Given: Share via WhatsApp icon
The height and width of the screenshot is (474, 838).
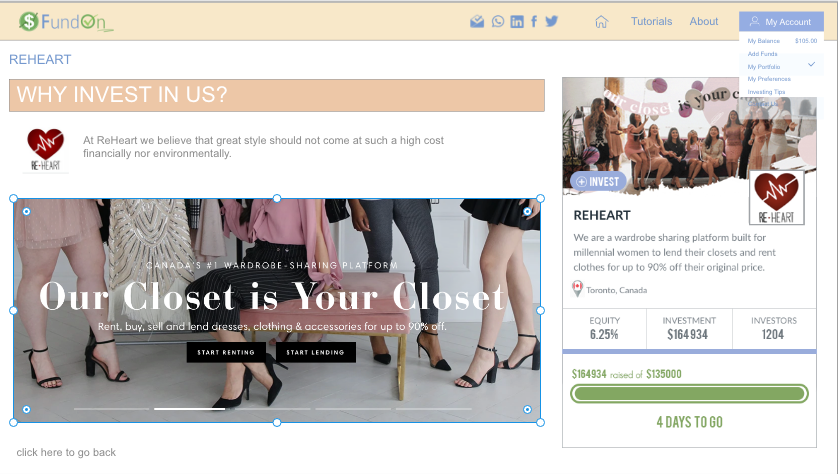Looking at the screenshot, I should 498,21.
